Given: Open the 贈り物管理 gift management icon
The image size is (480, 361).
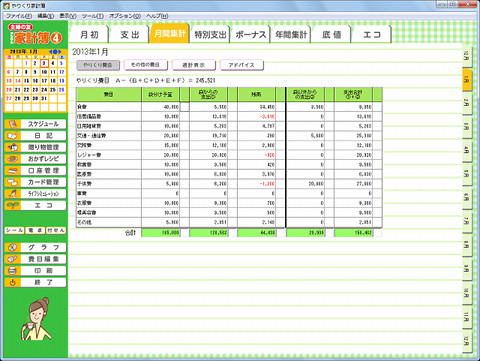Looking at the screenshot, I should pos(13,147).
